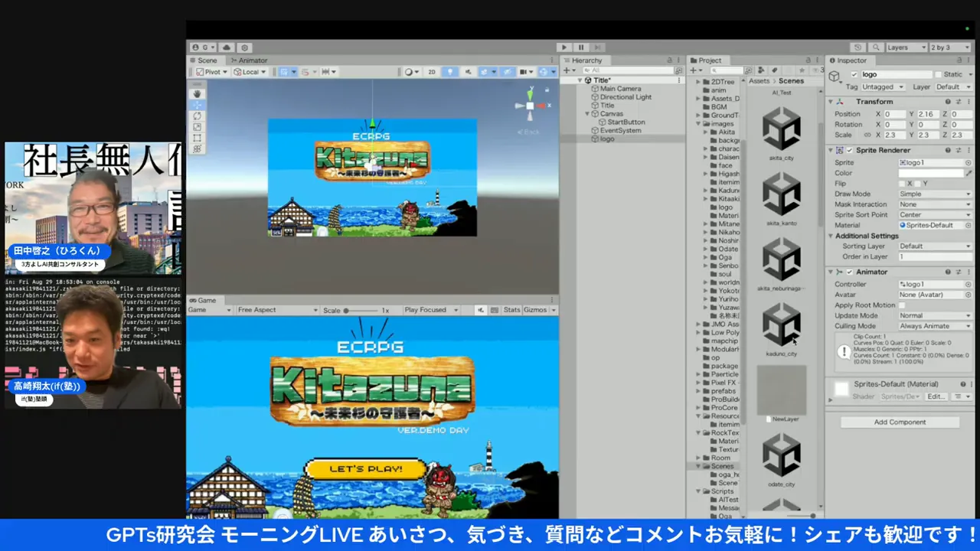980x551 pixels.
Task: Click the Pause button in top toolbar
Action: coord(581,47)
